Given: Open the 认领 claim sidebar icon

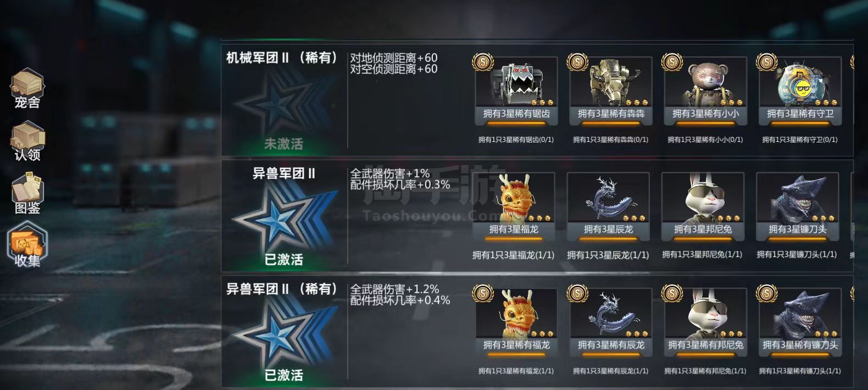Looking at the screenshot, I should coord(27,141).
